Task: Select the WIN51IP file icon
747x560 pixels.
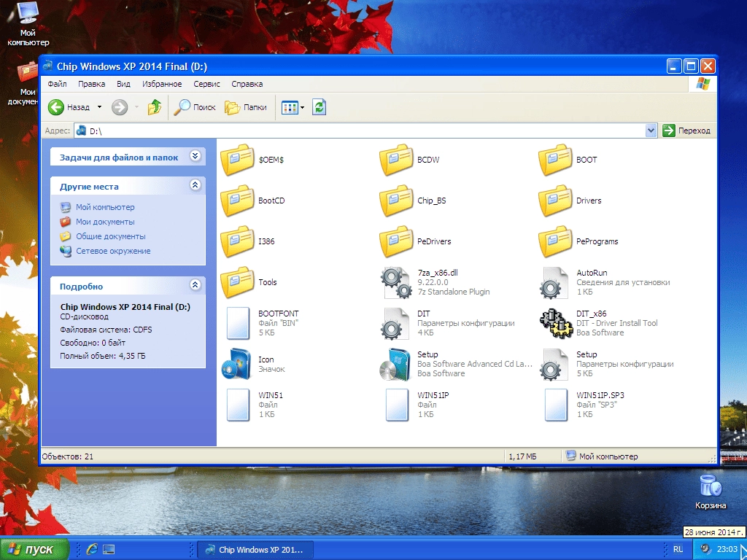Action: 397,405
